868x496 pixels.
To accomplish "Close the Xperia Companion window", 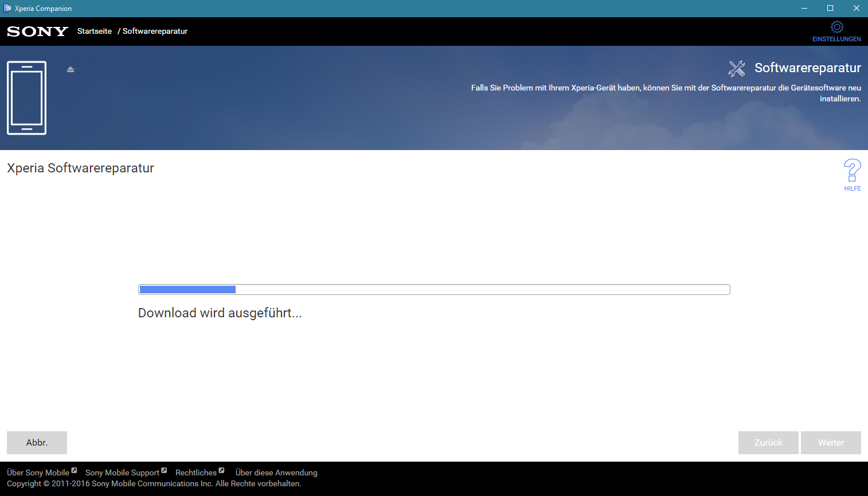I will click(856, 8).
